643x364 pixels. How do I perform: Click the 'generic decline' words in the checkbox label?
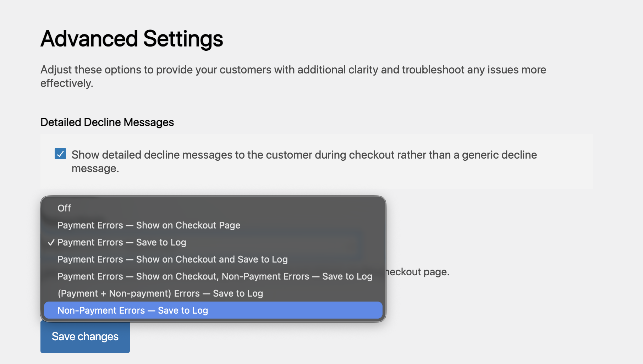tap(499, 155)
